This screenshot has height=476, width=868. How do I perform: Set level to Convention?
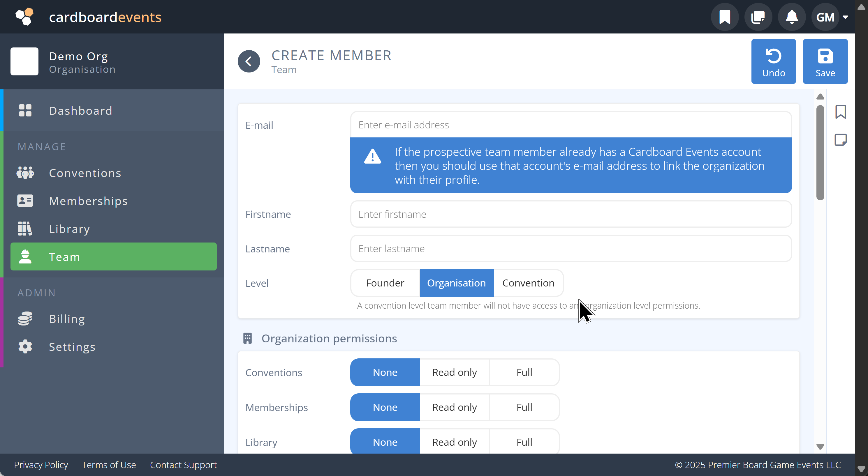528,283
